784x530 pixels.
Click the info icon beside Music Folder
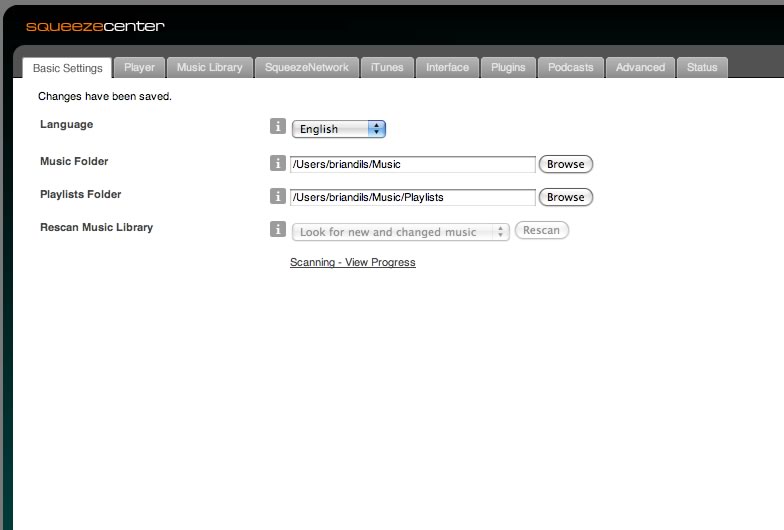click(x=278, y=163)
